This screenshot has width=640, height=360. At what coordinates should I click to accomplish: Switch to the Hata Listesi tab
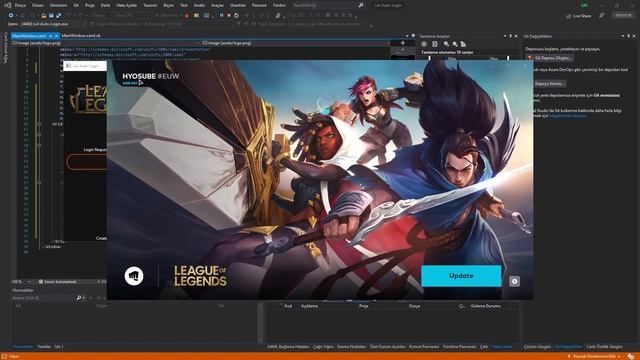click(x=502, y=347)
